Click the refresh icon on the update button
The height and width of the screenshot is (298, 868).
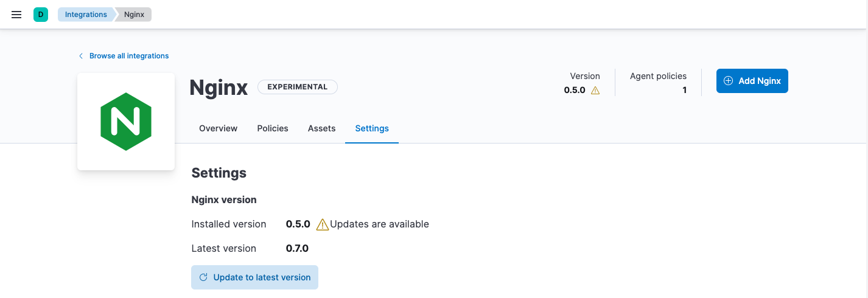tap(204, 277)
